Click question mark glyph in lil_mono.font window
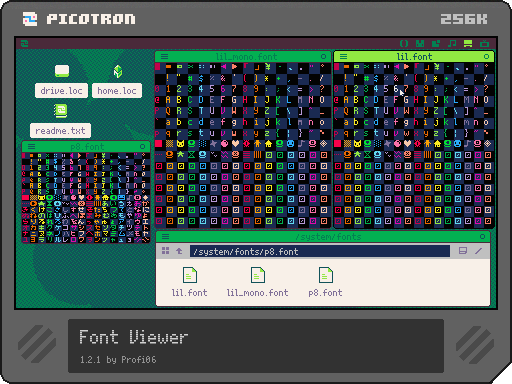The height and width of the screenshot is (384, 512). coord(322,89)
